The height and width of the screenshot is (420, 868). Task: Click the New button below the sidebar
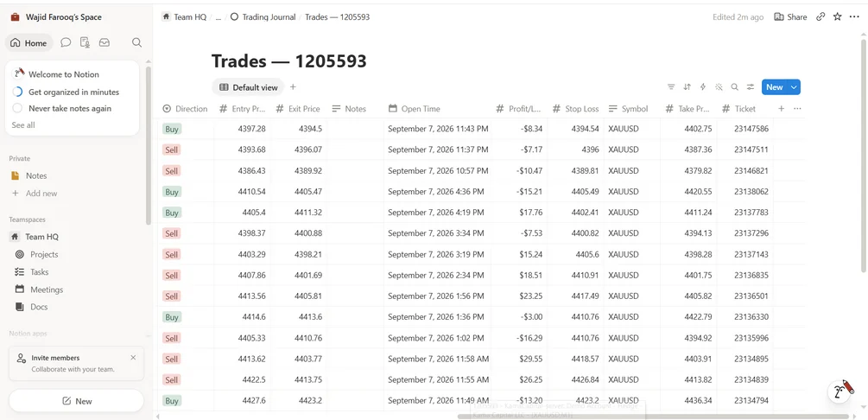click(x=76, y=401)
